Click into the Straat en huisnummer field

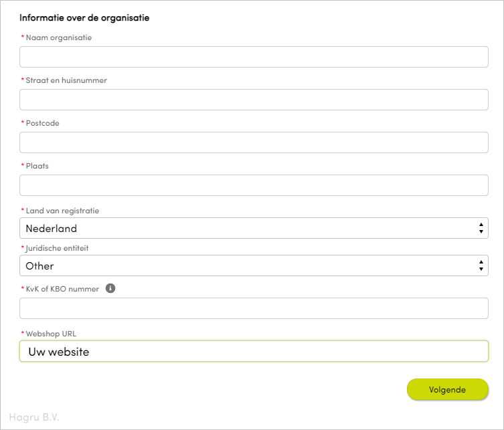click(254, 100)
